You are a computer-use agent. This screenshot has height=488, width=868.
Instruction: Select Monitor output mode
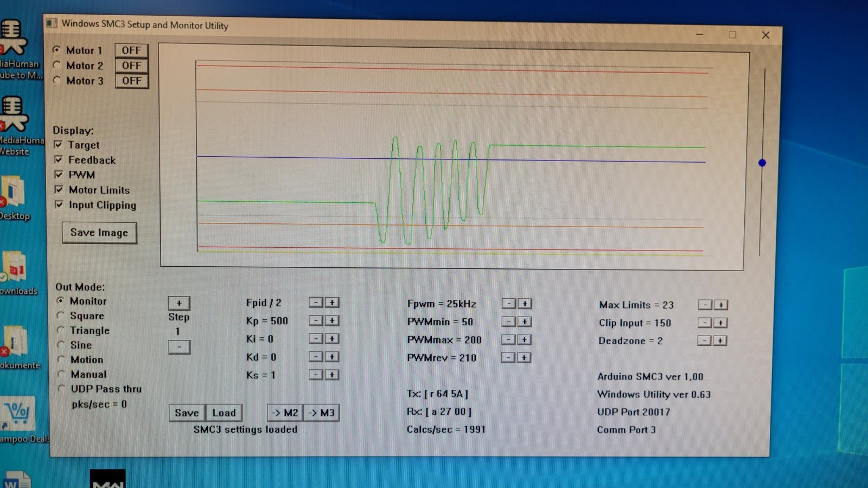[x=61, y=300]
